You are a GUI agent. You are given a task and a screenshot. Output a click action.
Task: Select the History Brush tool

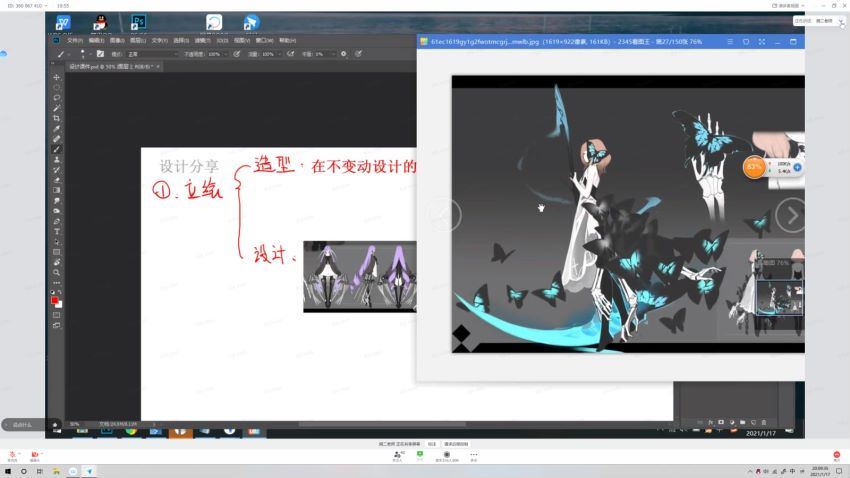56,170
